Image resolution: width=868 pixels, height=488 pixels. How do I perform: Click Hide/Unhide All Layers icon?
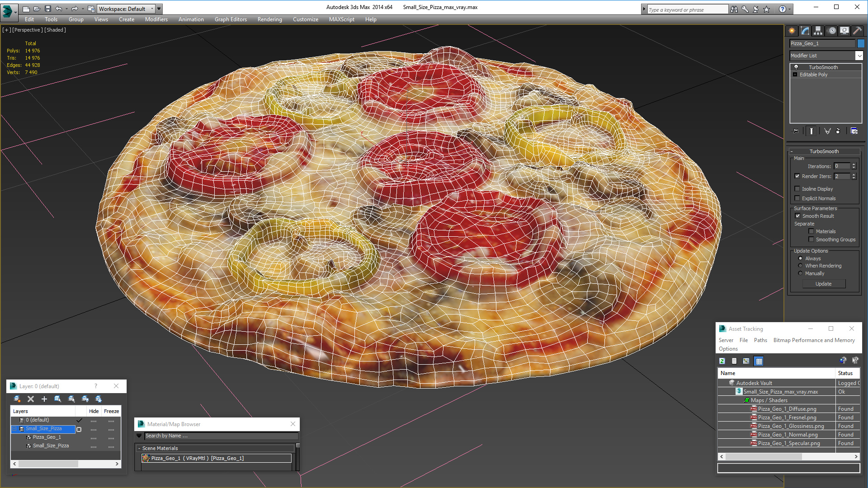(85, 399)
